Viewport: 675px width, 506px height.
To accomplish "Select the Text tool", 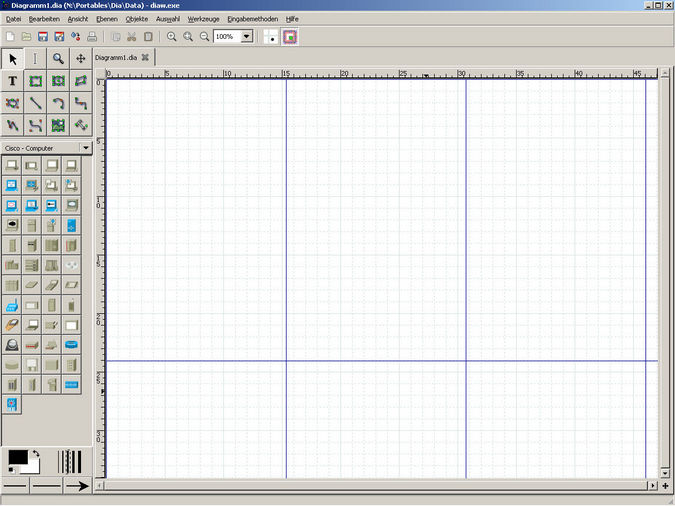I will [13, 81].
